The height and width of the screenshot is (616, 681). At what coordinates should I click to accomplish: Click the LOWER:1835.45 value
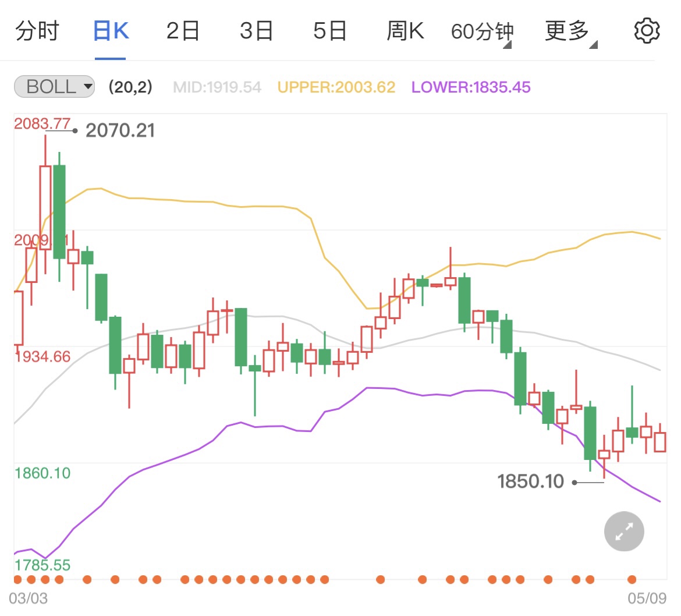(x=471, y=87)
